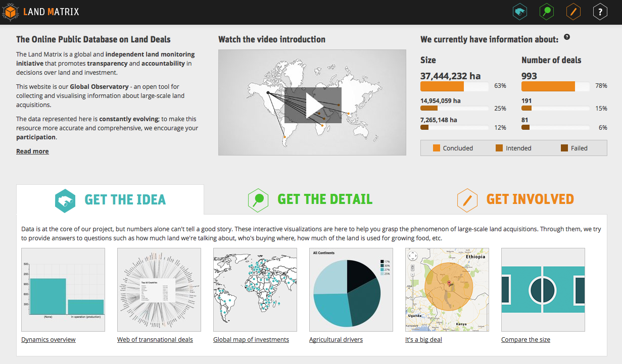
Task: Click the '7,265,148 ha' size value
Action: pos(439,120)
